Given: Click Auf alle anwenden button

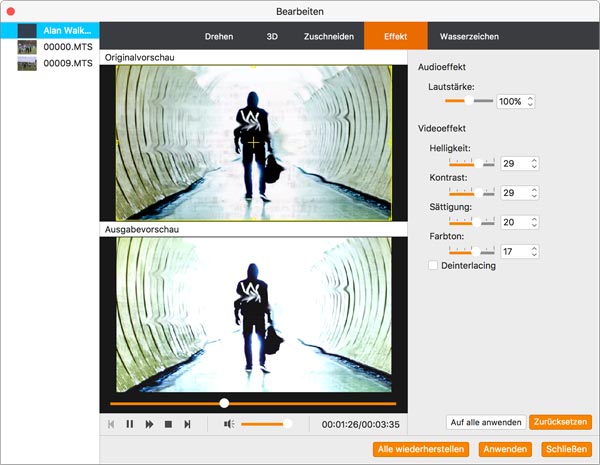Looking at the screenshot, I should 486,422.
